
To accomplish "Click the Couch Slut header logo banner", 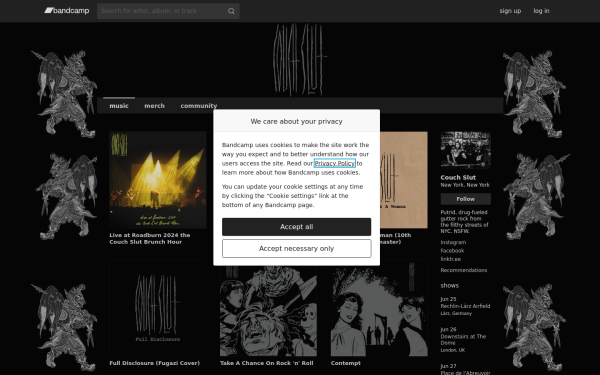I will coord(300,59).
